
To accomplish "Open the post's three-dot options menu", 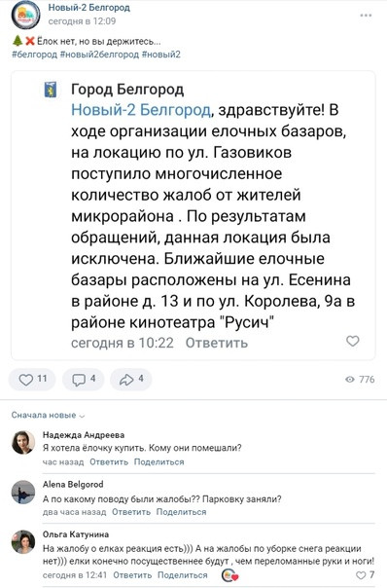I will point(366,16).
